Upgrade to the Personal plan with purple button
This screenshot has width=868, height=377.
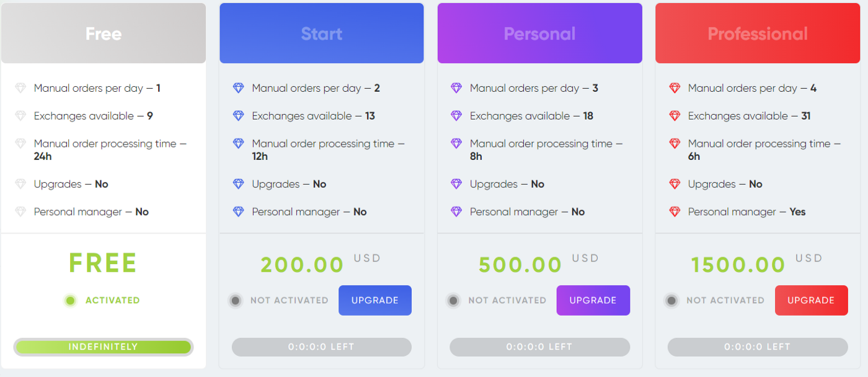click(x=593, y=300)
